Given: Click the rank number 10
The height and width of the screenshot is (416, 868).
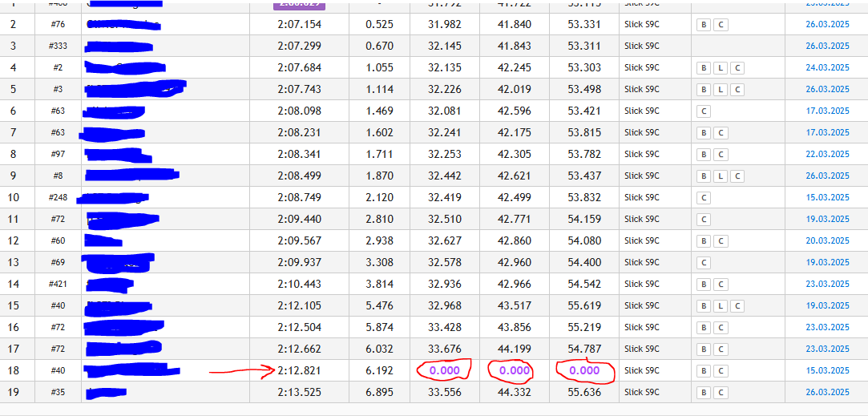Looking at the screenshot, I should 14,198.
